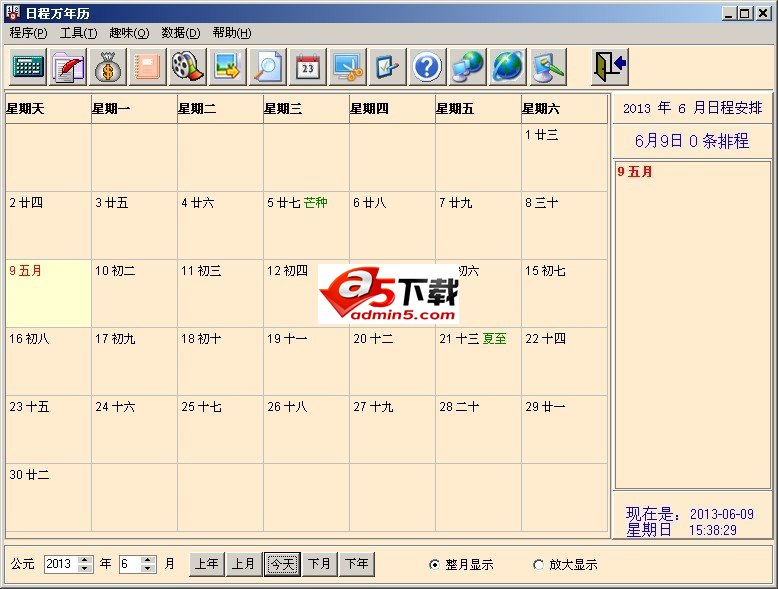Open the 趣味(Q) menu
The image size is (778, 589).
coord(129,33)
